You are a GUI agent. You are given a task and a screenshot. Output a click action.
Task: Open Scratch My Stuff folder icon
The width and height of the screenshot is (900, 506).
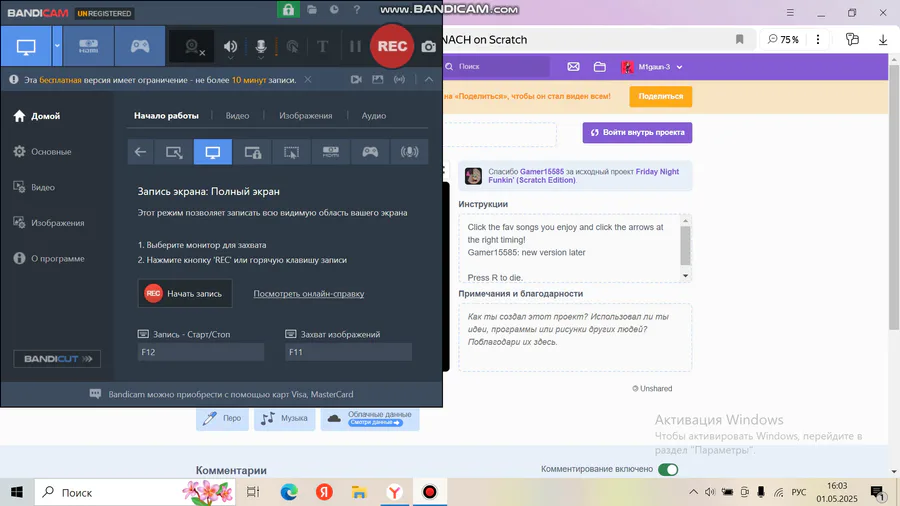(600, 67)
